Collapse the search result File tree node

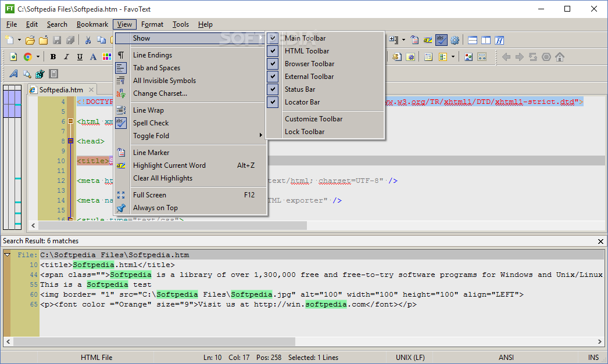(x=8, y=255)
